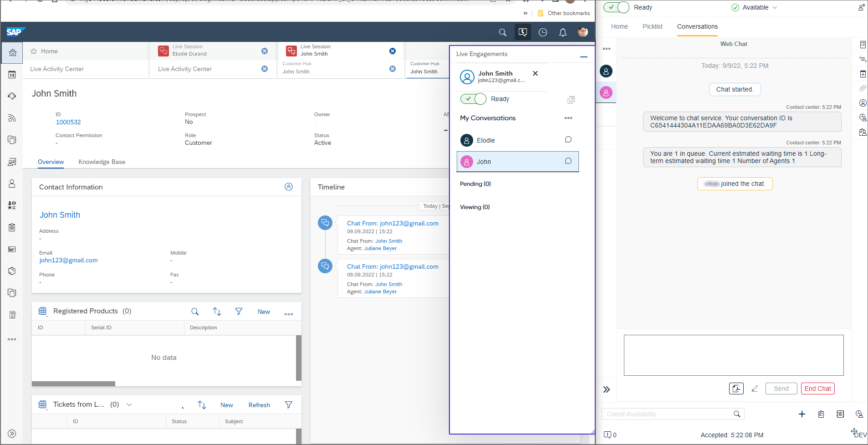Expand the chat side panel double chevron

click(x=607, y=389)
